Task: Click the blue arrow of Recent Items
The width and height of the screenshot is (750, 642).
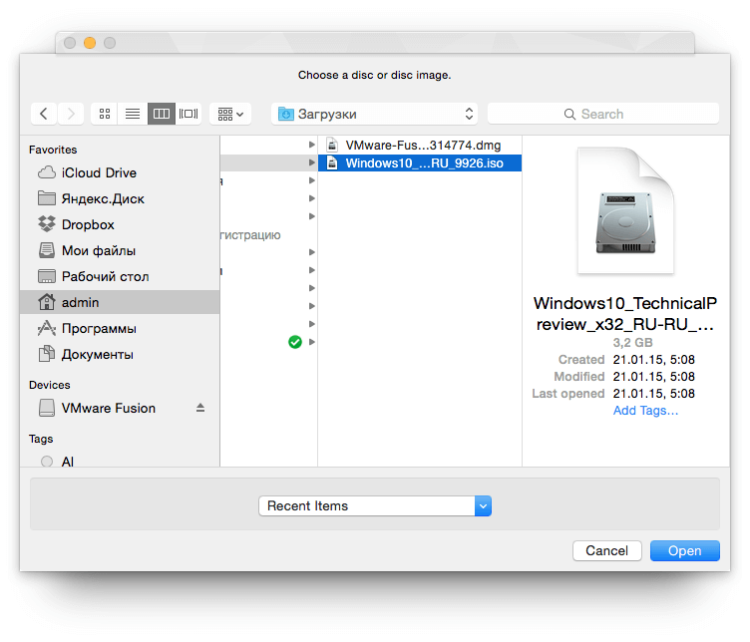Action: (x=483, y=506)
